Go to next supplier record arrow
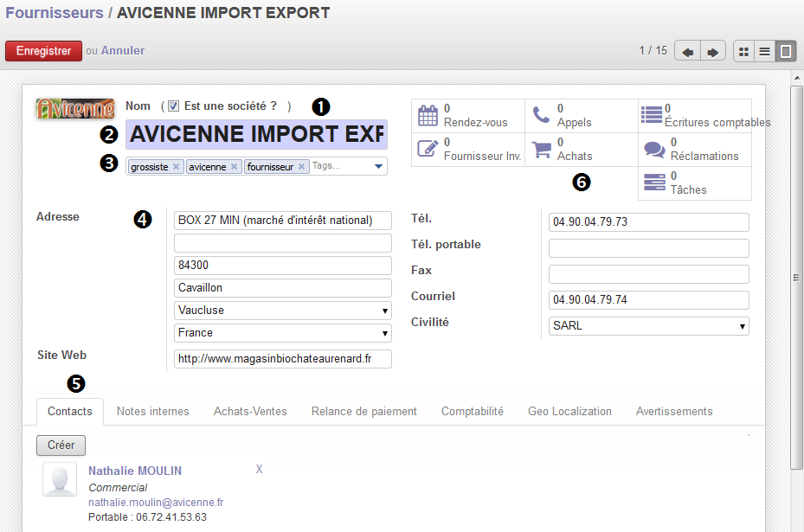804x532 pixels. tap(713, 51)
